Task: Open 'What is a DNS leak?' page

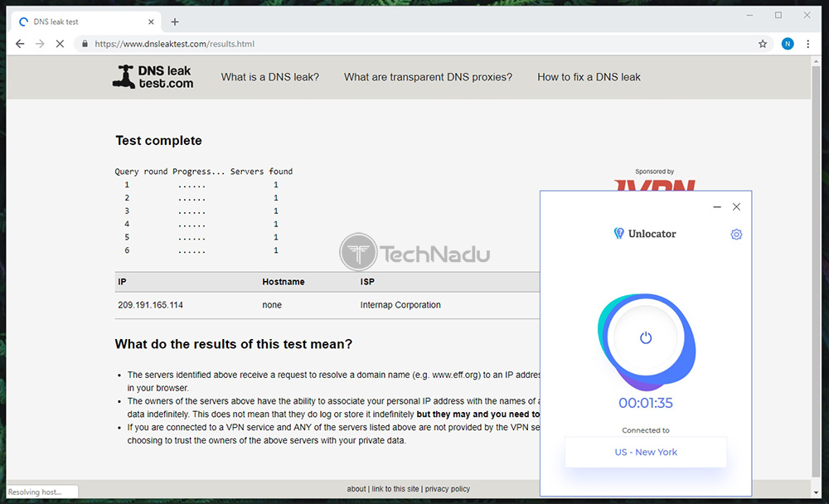Action: click(x=270, y=77)
